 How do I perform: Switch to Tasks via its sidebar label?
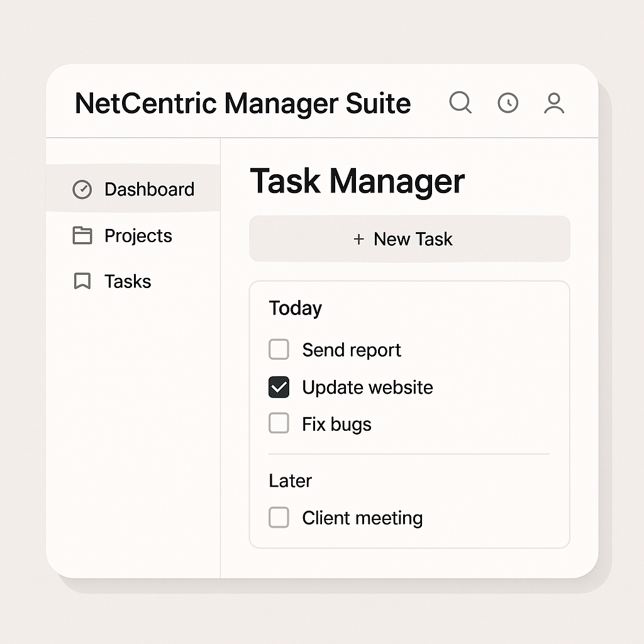pyautogui.click(x=128, y=282)
